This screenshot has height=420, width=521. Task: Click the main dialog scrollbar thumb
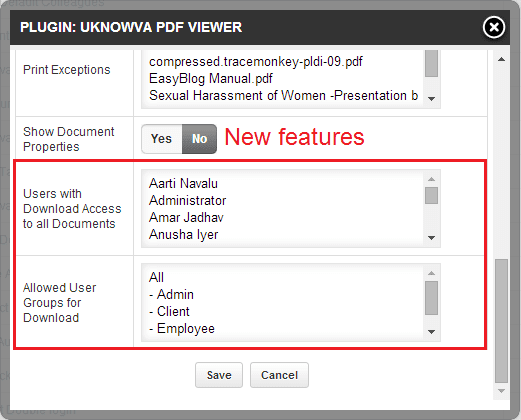501,321
